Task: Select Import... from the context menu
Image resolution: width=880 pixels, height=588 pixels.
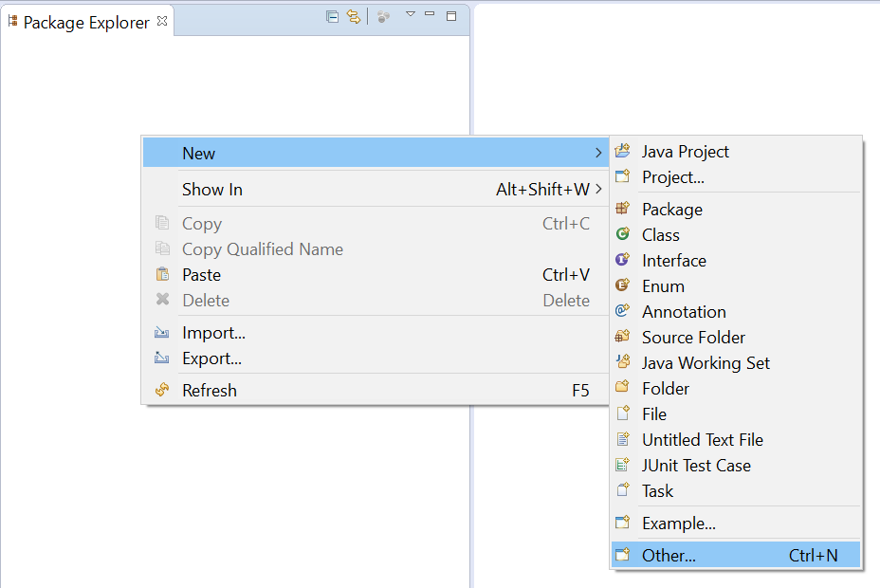Action: (213, 333)
